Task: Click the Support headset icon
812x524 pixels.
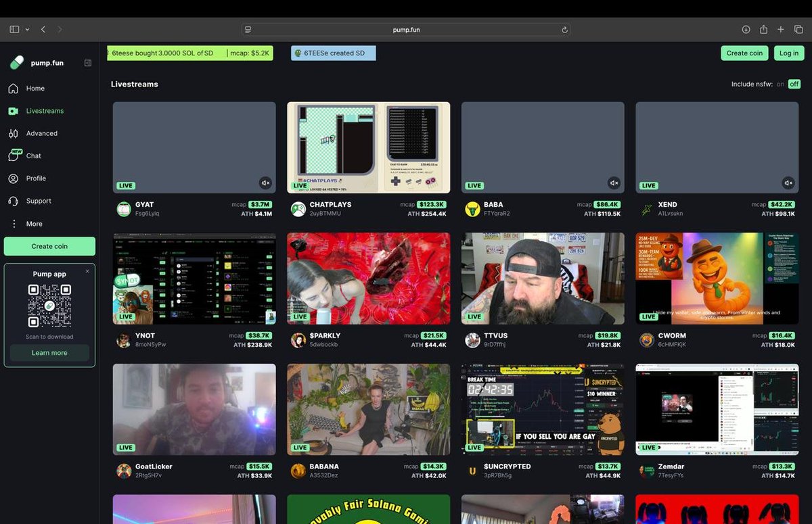Action: [14, 201]
